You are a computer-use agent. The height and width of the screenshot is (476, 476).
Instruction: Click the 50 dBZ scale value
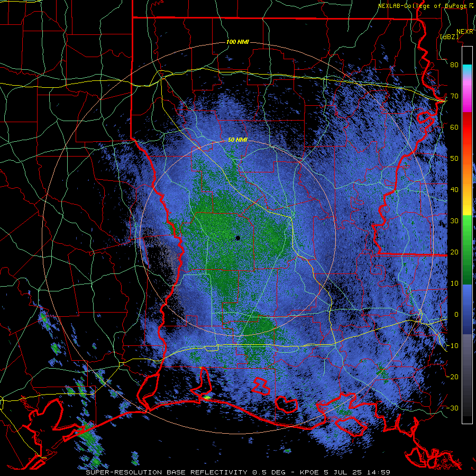[454, 159]
